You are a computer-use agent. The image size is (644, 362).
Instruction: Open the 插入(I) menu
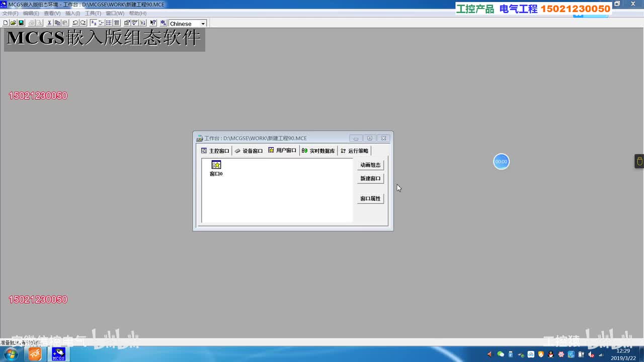(x=73, y=13)
